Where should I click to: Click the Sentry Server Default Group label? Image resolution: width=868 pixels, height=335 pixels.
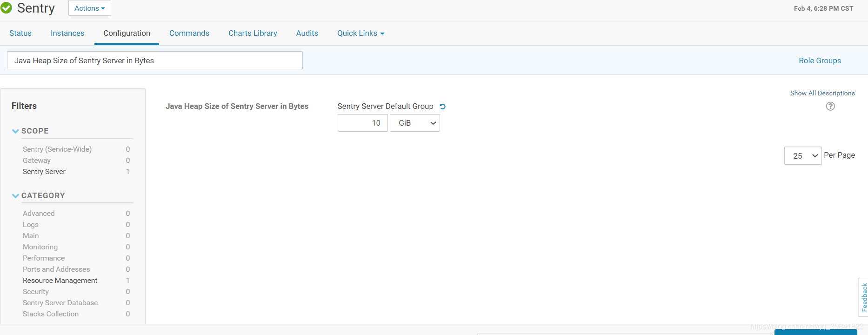pos(385,106)
